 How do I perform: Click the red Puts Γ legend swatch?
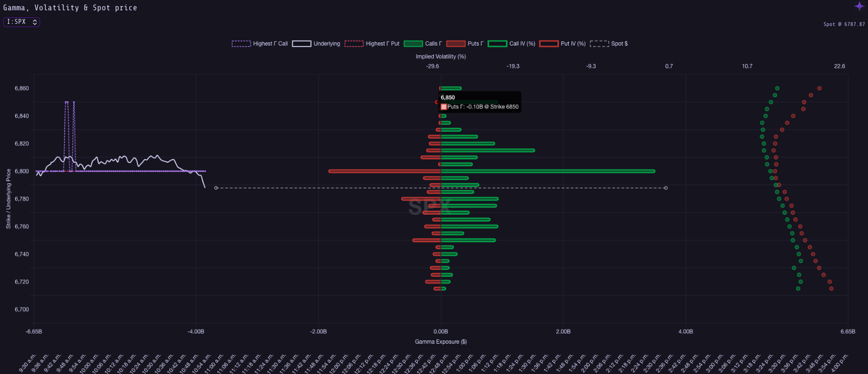click(456, 44)
